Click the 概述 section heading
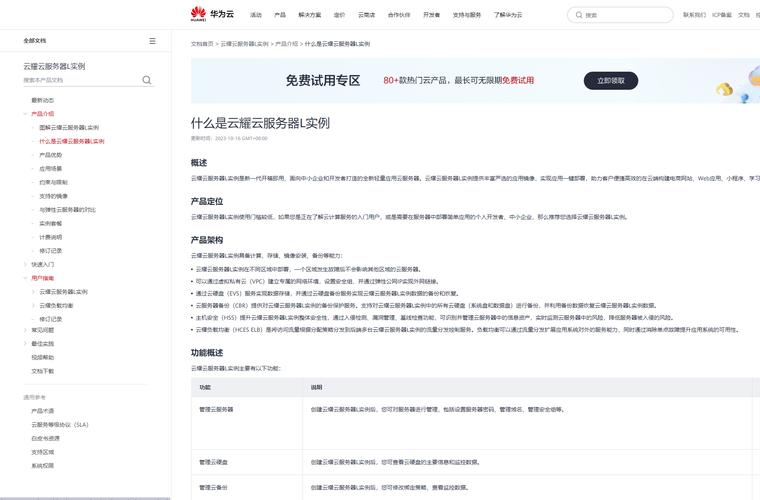This screenshot has width=760, height=500. pos(199,163)
